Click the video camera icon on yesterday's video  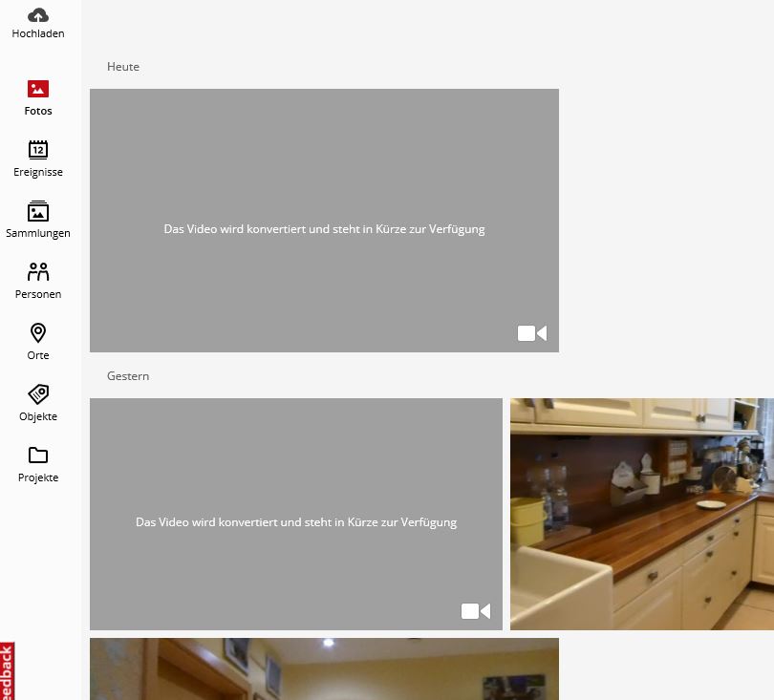point(476,611)
